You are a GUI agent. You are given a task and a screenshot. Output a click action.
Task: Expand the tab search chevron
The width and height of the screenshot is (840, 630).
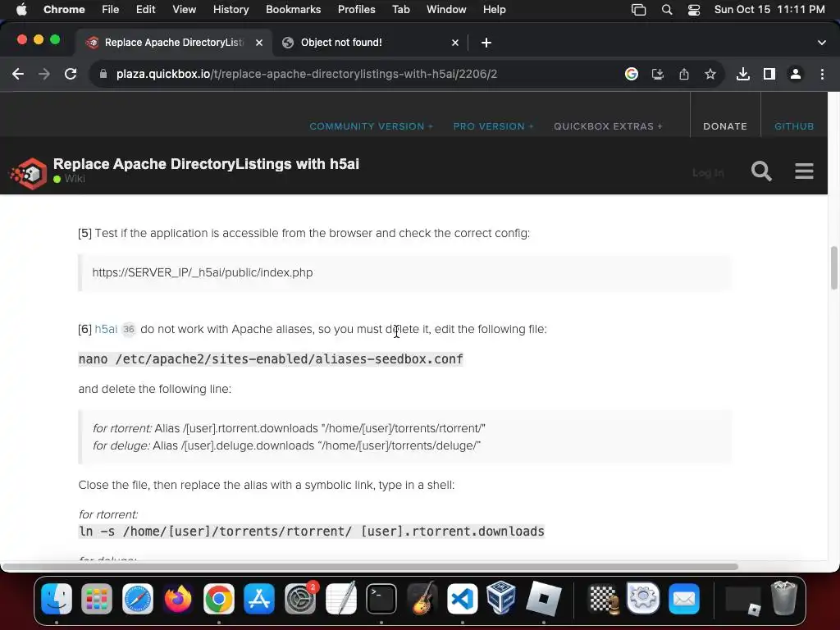pyautogui.click(x=822, y=43)
